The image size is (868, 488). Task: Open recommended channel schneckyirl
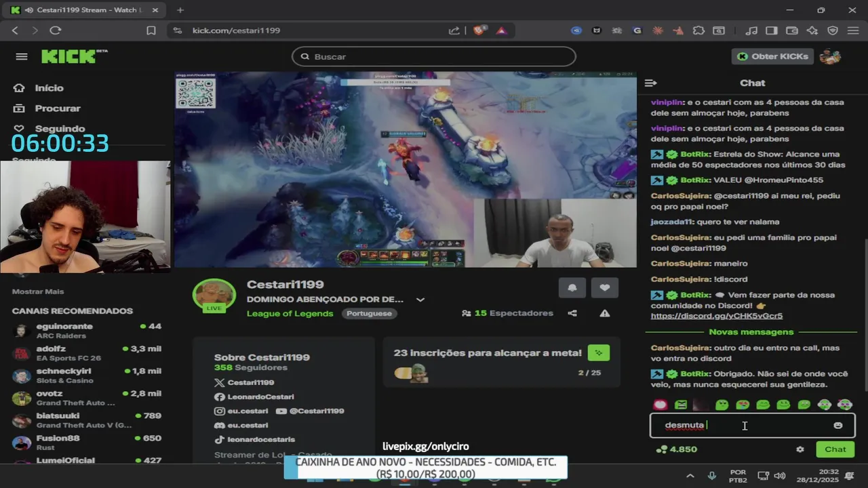(x=87, y=375)
